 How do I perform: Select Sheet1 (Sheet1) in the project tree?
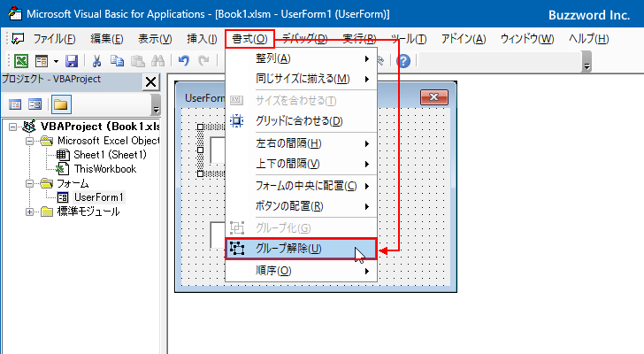[x=110, y=155]
